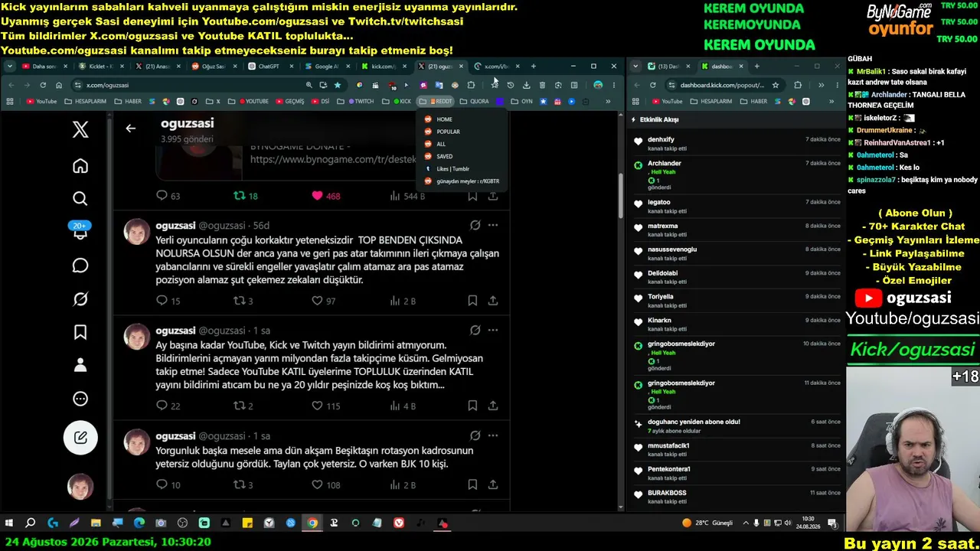
Task: Expand the HESAPLARIM folder in left browser
Action: coord(86,101)
